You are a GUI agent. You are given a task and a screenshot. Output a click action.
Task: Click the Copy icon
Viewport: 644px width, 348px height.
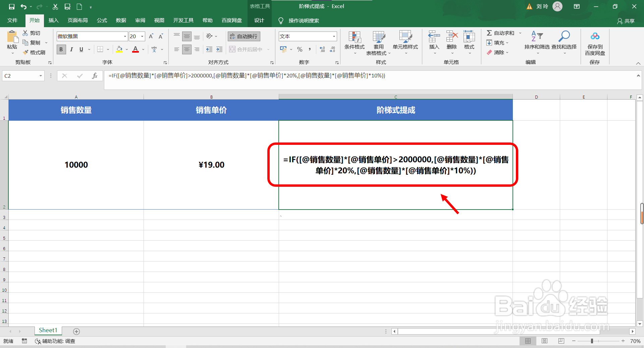(x=25, y=43)
